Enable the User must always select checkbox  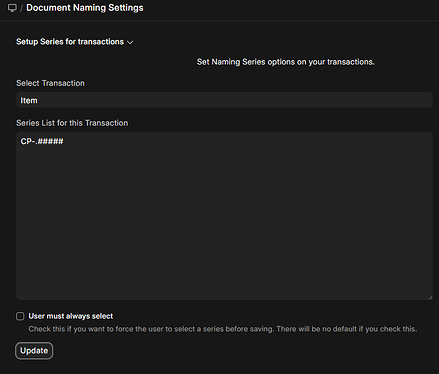click(20, 316)
